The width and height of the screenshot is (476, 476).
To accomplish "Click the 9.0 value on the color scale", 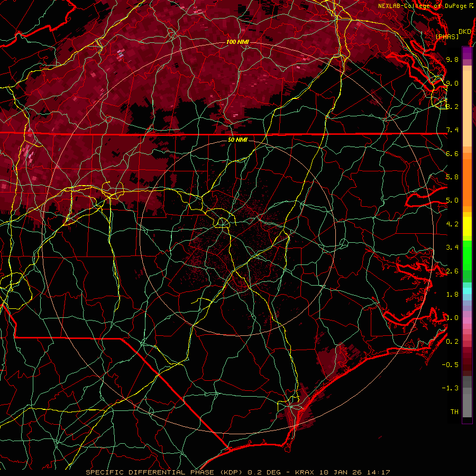I will pyautogui.click(x=452, y=83).
